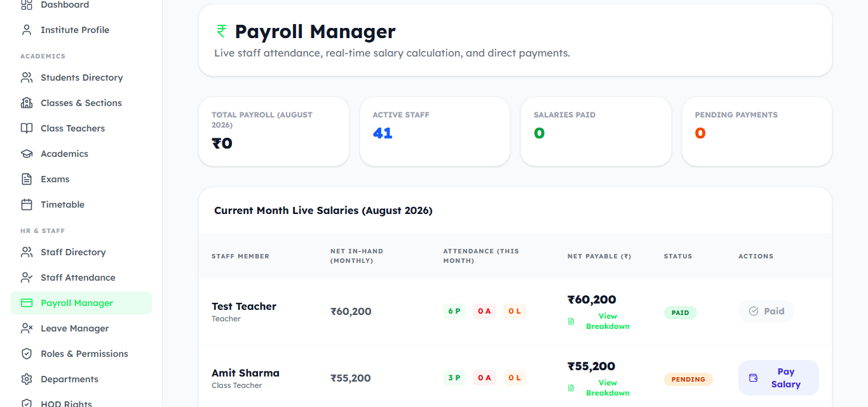Click the Staff Member column header

tap(240, 256)
